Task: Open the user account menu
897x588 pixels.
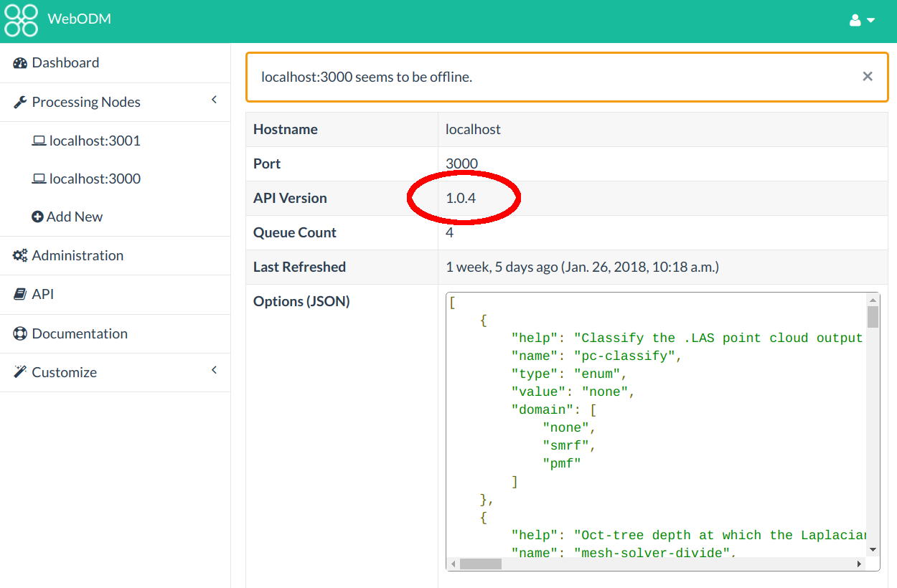Action: tap(862, 20)
